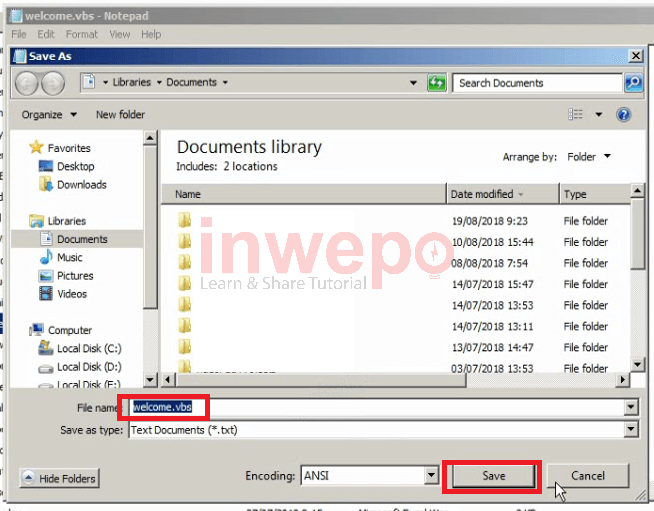Click the Desktop icon in navigation pane
The height and width of the screenshot is (511, 654).
click(x=45, y=166)
